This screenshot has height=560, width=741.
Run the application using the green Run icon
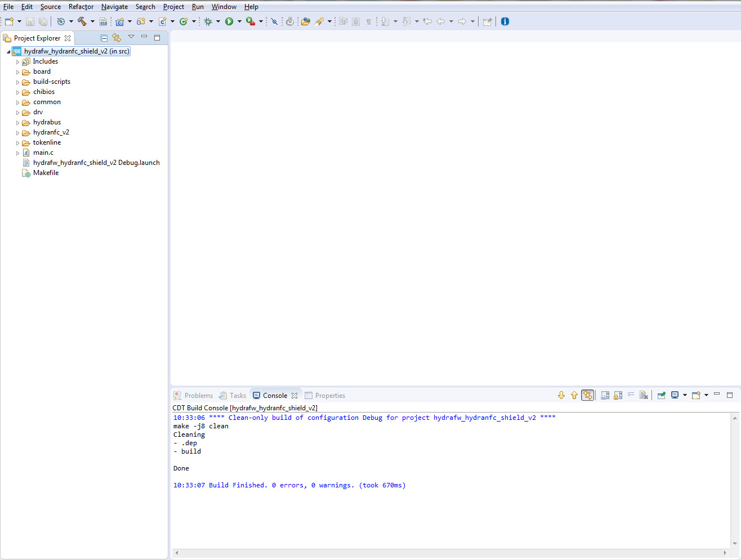[229, 21]
